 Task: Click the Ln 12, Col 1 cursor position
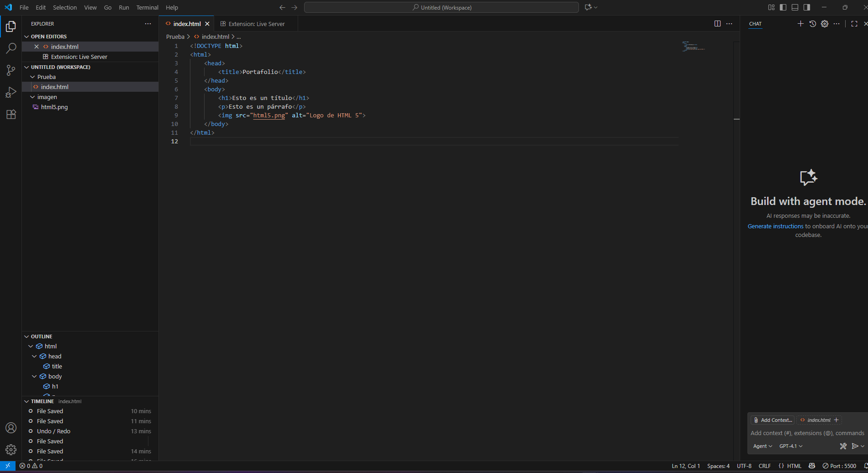[x=686, y=466]
